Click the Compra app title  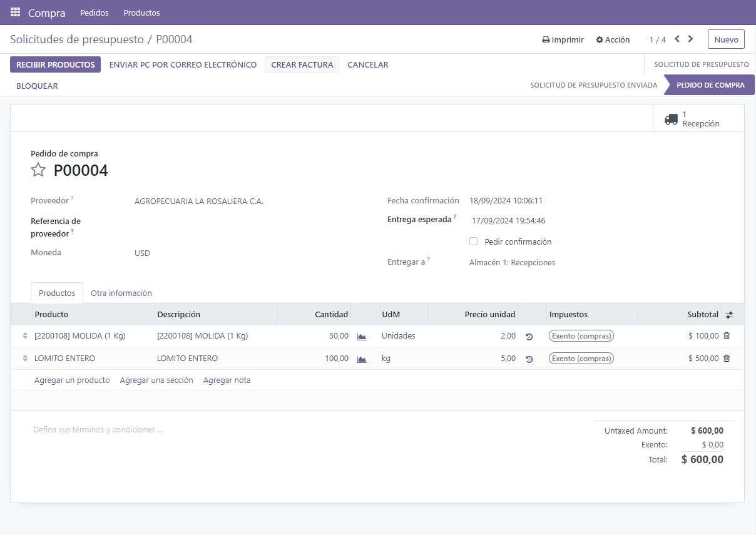47,13
